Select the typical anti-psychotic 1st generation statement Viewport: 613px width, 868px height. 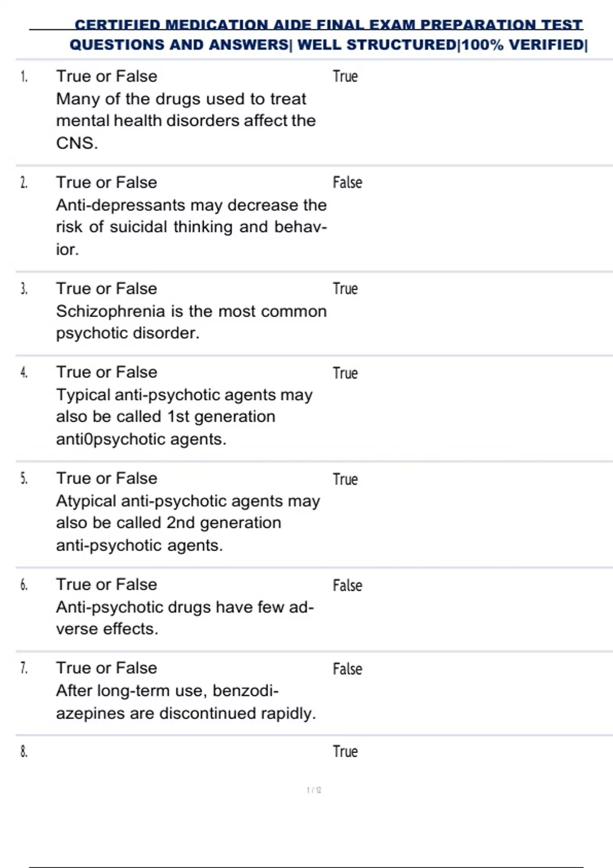[184, 417]
